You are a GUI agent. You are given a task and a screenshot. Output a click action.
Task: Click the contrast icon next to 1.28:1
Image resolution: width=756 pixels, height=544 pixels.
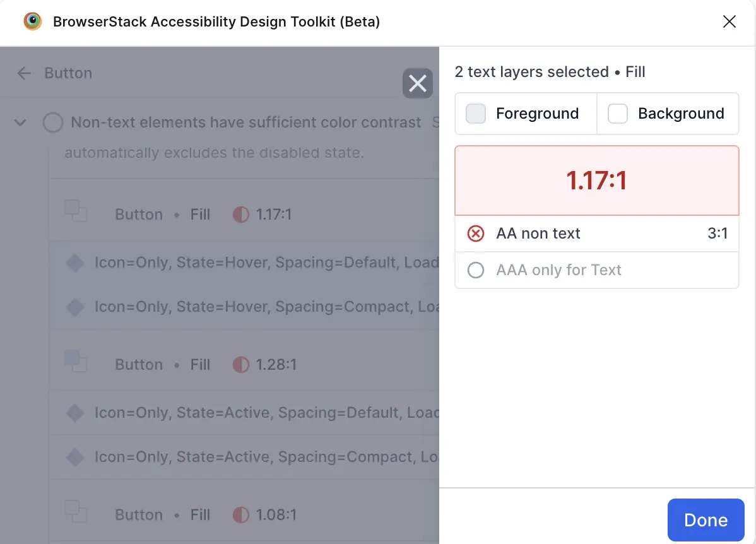coord(240,365)
